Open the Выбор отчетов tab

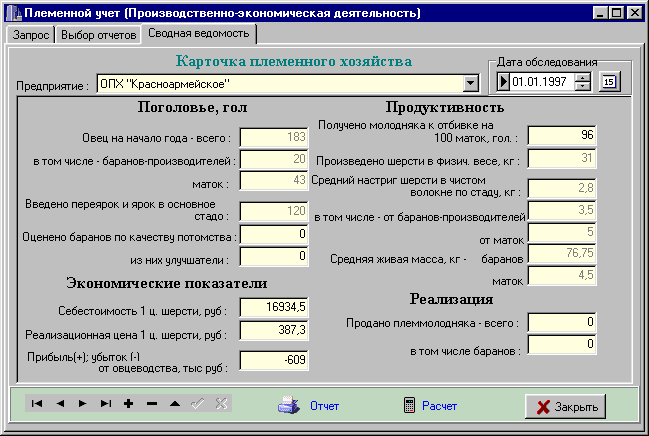point(97,34)
